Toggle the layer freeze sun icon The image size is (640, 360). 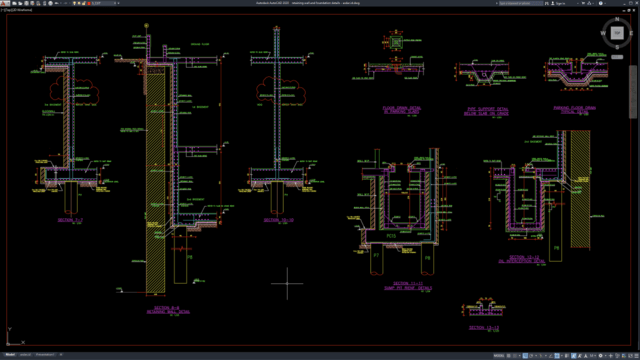(79, 3)
